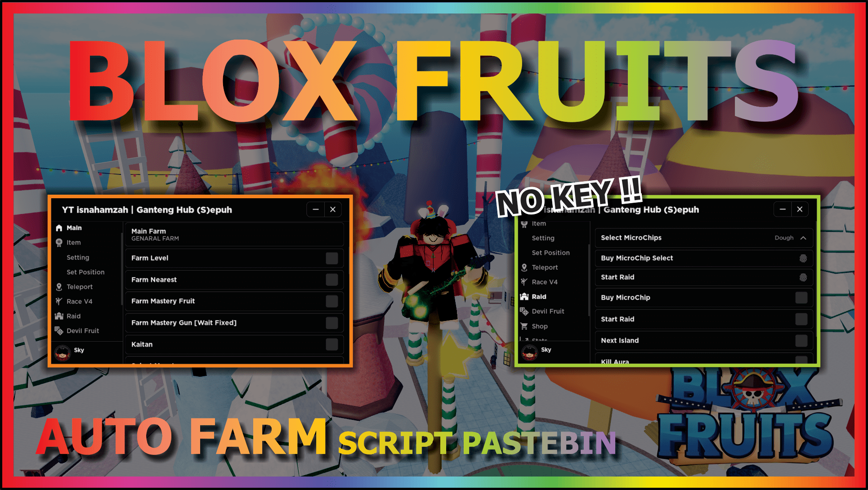
Task: Click the Devil Fruit icon
Action: tap(60, 331)
